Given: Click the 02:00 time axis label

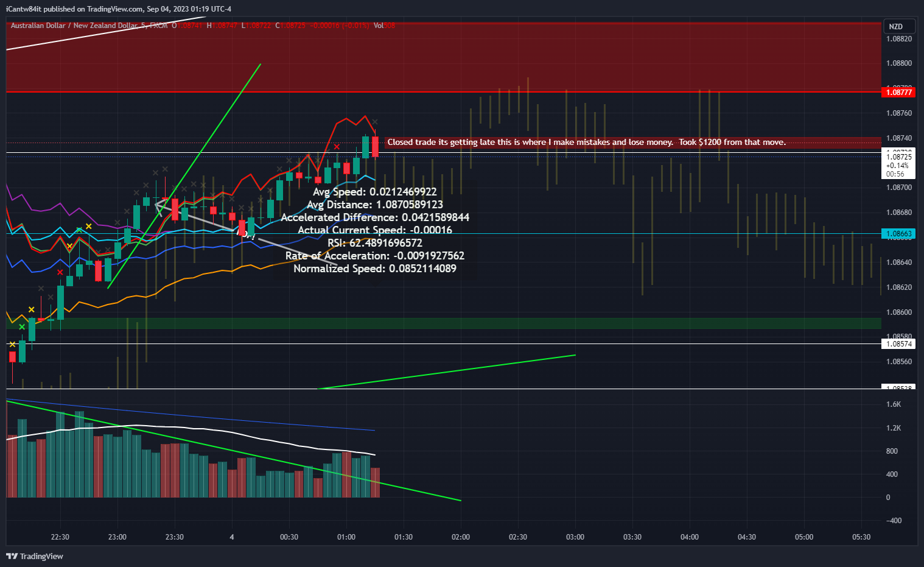Looking at the screenshot, I should 461,537.
